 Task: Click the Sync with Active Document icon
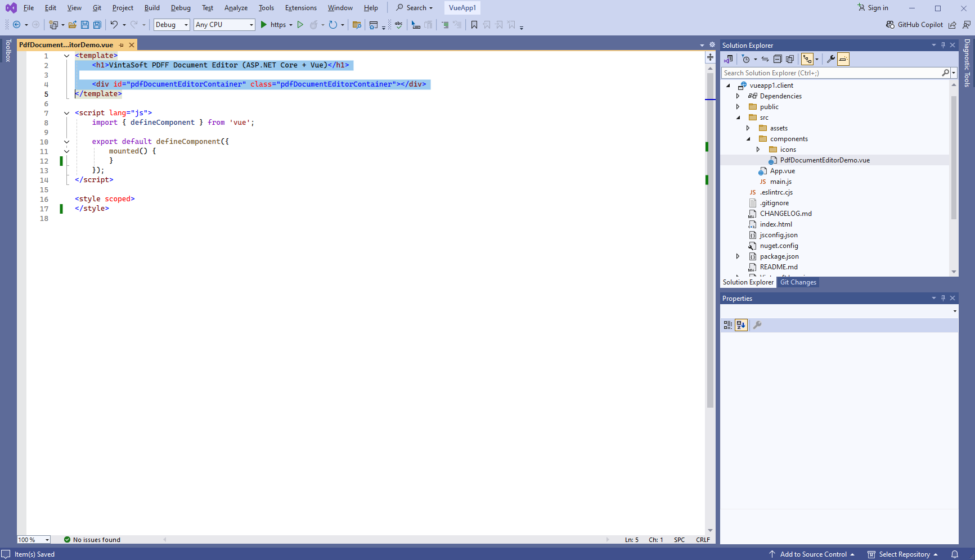click(x=765, y=59)
